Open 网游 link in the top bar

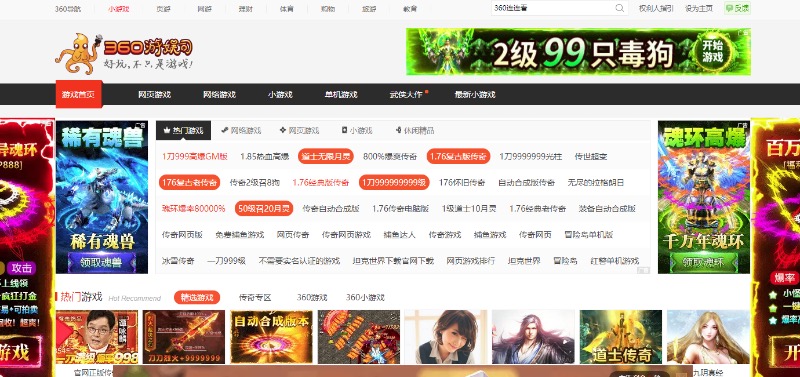pyautogui.click(x=204, y=9)
